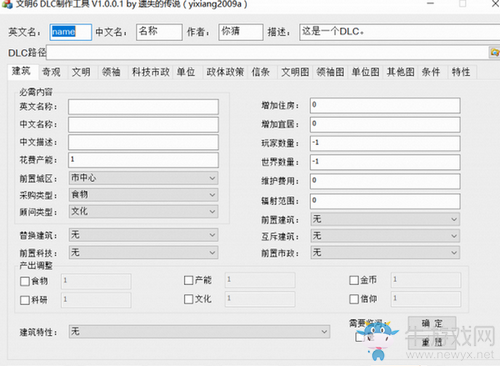This screenshot has width=500, height=366.
Task: Expand the 顾问类型 dropdown showing 文化
Action: (144, 211)
